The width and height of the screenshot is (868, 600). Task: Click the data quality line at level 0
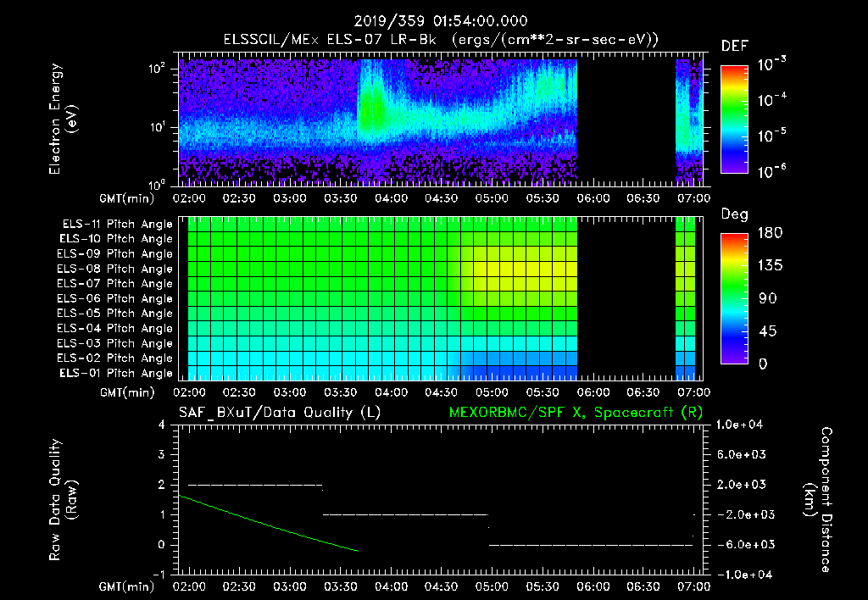click(591, 545)
